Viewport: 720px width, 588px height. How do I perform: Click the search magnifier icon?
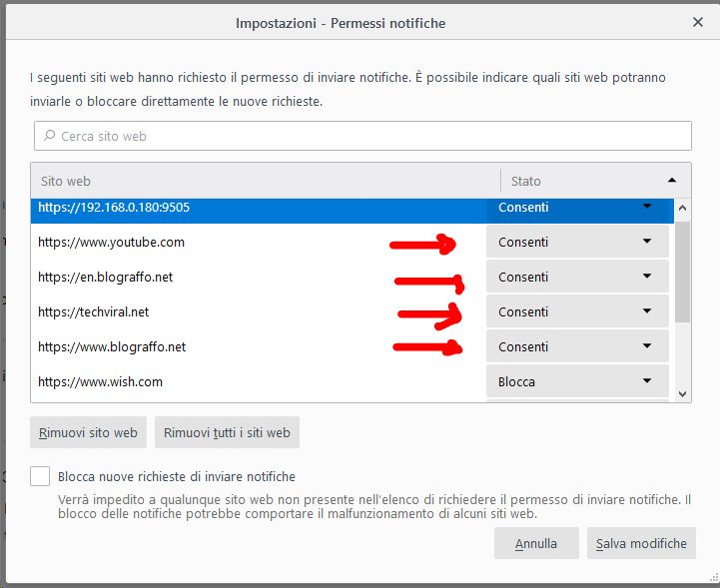49,136
